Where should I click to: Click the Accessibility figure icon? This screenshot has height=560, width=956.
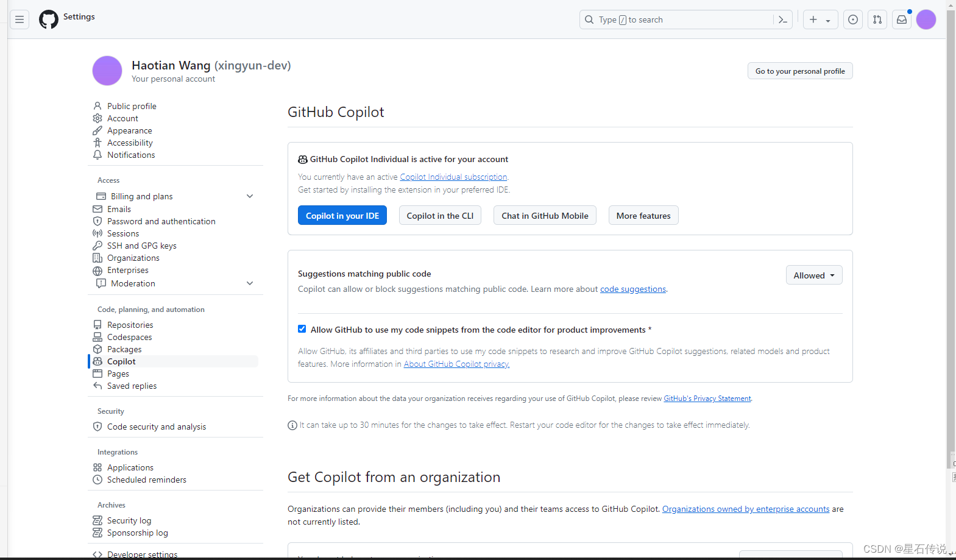97,143
